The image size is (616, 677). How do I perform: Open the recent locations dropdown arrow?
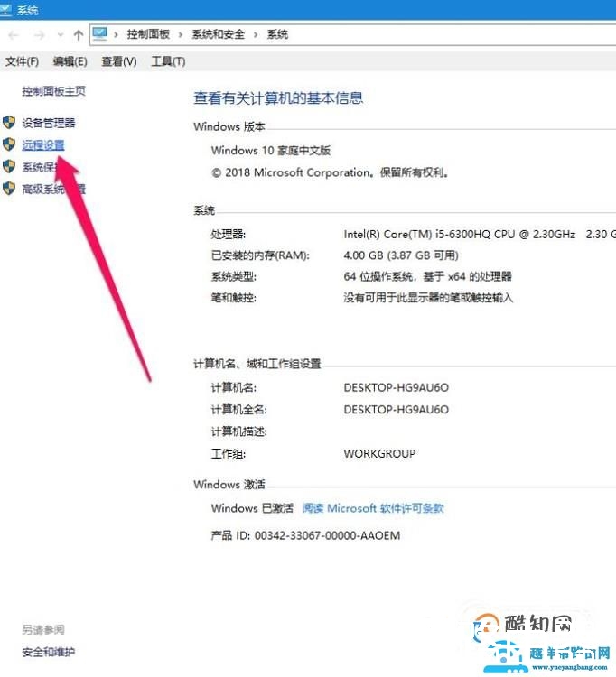[x=61, y=35]
